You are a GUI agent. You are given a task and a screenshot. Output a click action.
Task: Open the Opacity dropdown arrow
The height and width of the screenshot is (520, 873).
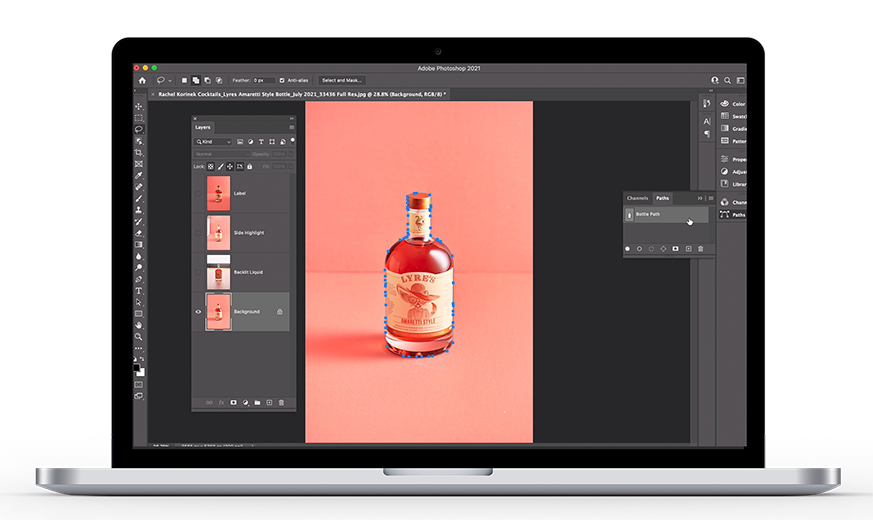pos(291,154)
